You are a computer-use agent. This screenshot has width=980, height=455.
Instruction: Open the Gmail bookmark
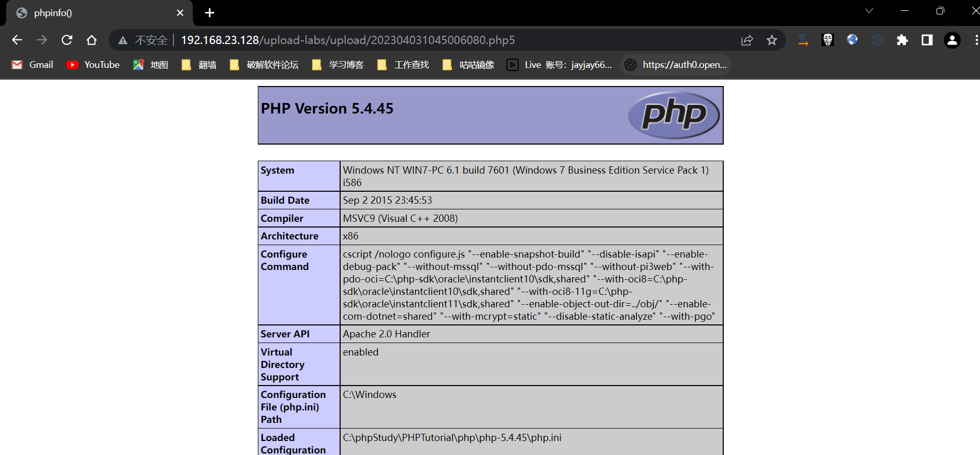[x=33, y=65]
